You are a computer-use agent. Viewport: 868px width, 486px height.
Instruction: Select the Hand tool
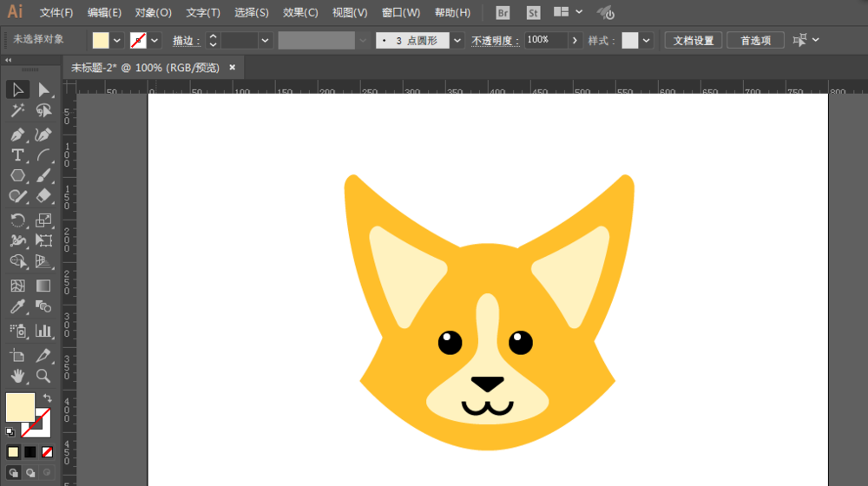click(17, 376)
